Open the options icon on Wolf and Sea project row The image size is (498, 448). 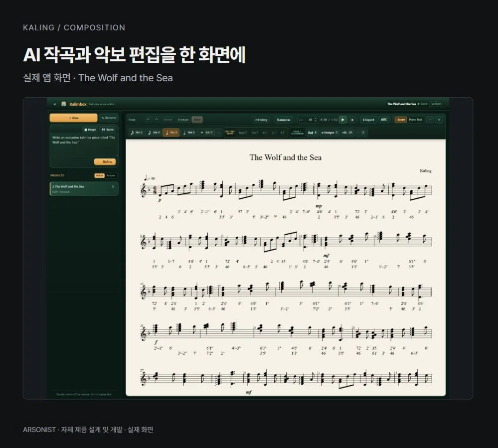pos(113,187)
